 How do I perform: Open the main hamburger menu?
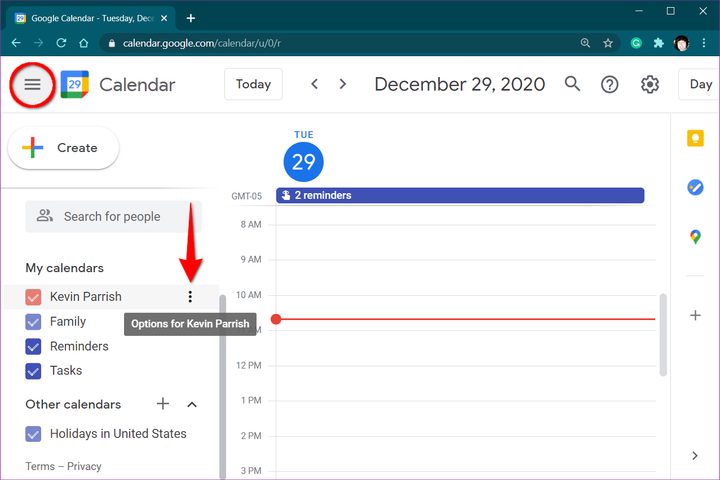coord(32,85)
